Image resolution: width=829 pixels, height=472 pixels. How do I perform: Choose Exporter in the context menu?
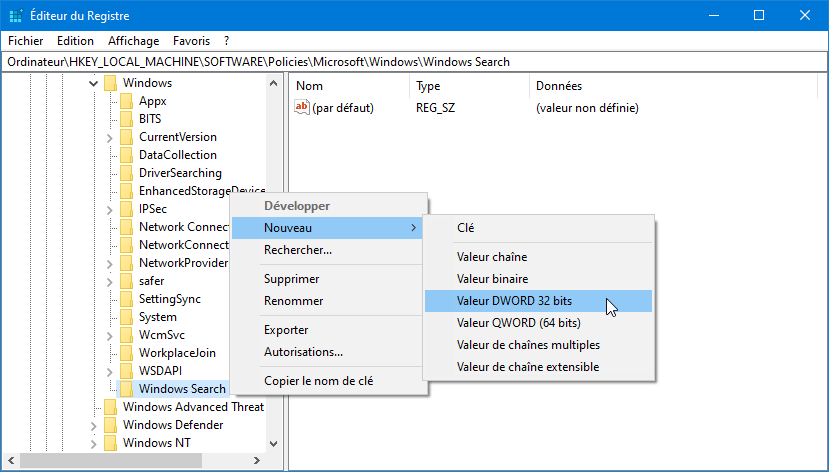(x=327, y=330)
